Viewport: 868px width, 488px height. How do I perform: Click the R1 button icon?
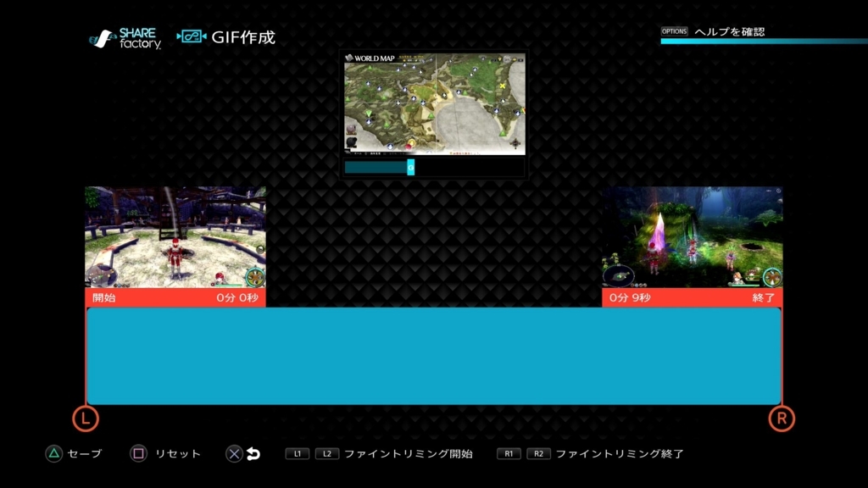509,454
